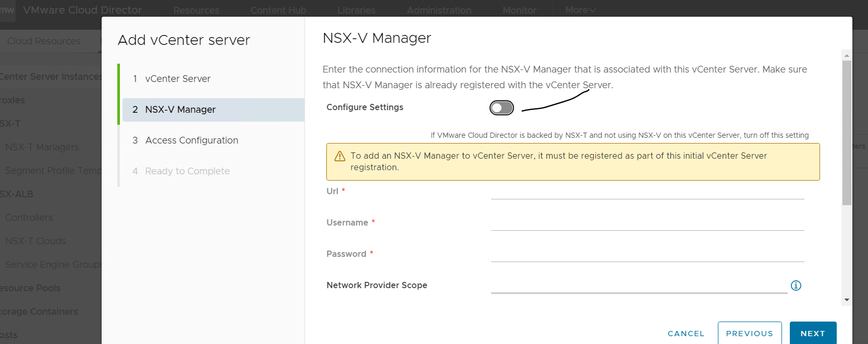Open the Monitor menu
This screenshot has width=868, height=344.
(x=519, y=10)
